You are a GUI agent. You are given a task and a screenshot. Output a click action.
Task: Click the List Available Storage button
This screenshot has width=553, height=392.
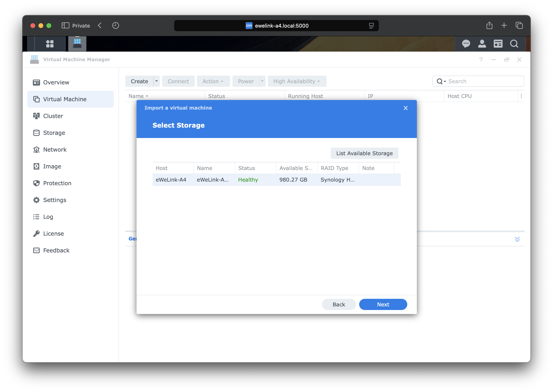[x=364, y=153]
